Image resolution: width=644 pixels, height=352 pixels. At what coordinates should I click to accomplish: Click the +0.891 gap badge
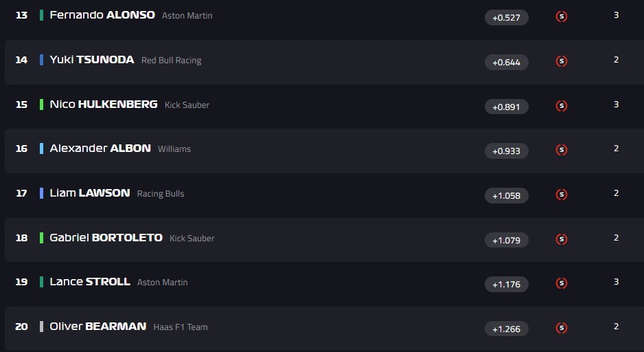[507, 107]
